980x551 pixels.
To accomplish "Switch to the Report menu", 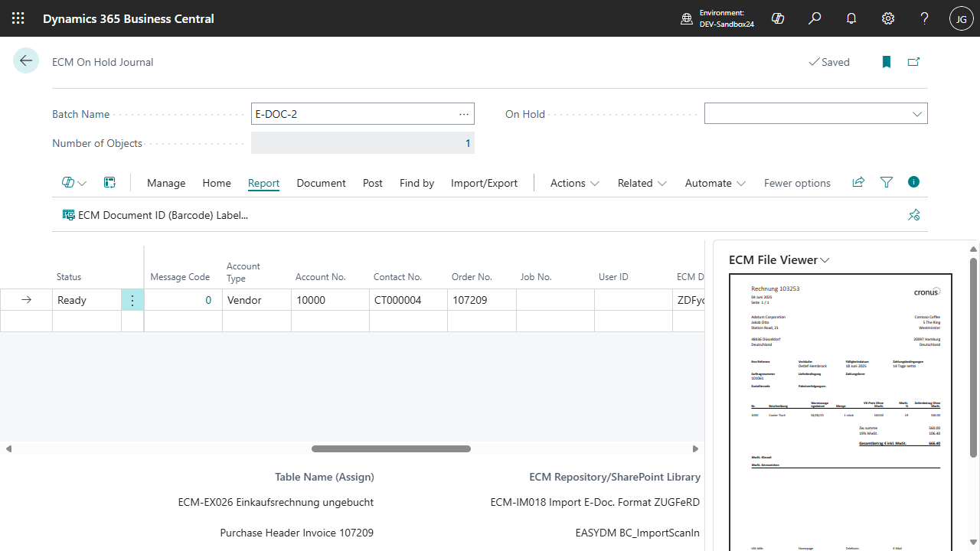I will [263, 183].
